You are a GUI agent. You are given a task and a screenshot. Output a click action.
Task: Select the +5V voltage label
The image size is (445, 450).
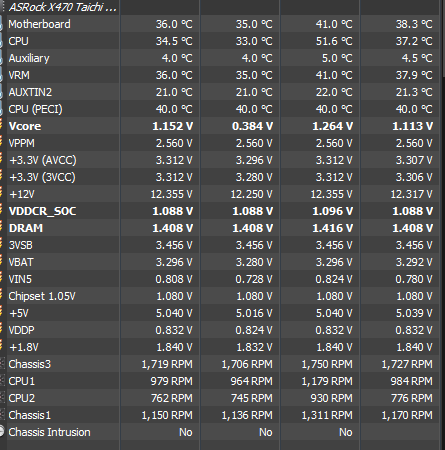(19, 313)
